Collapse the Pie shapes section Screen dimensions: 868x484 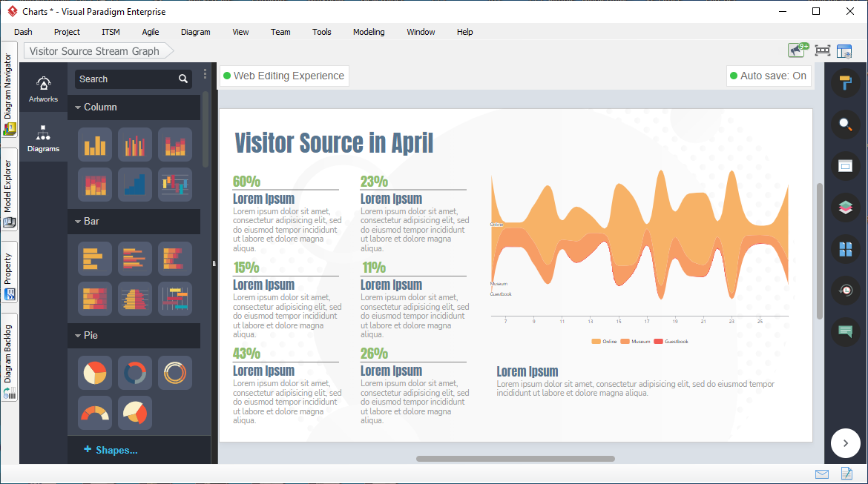click(x=134, y=335)
